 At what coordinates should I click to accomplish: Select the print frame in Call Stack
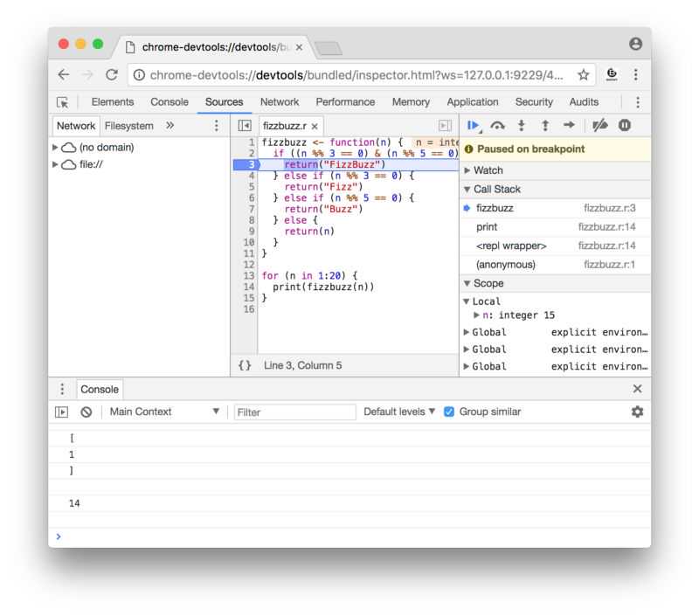pyautogui.click(x=487, y=227)
